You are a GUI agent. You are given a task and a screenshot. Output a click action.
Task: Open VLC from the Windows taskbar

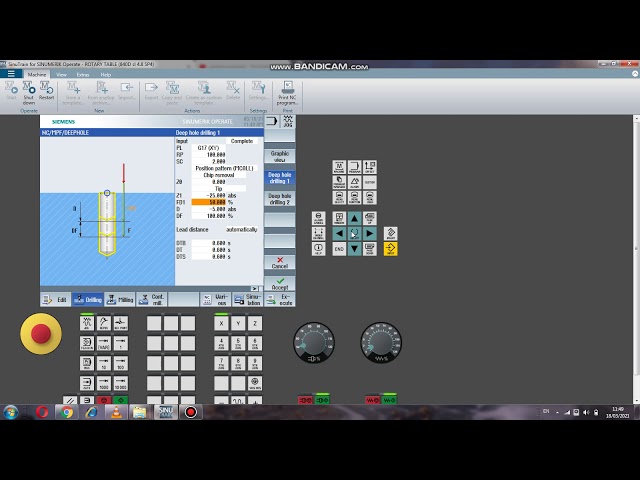click(x=116, y=412)
